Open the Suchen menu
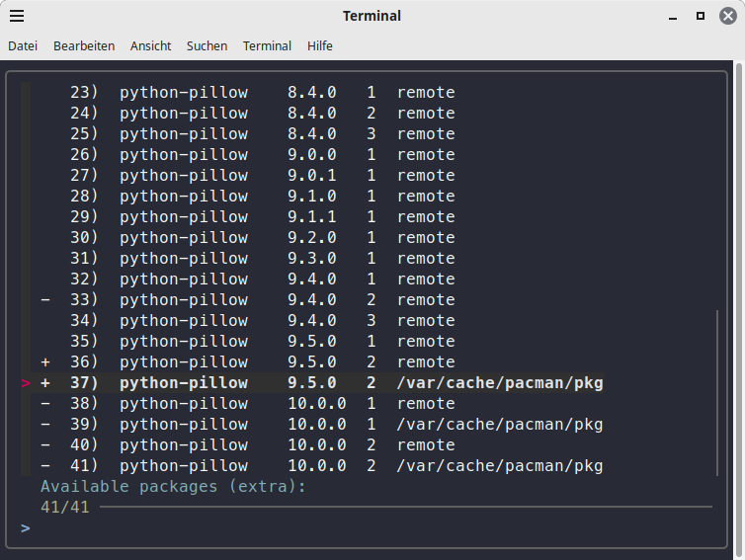Viewport: 745px width, 560px height. pos(207,45)
